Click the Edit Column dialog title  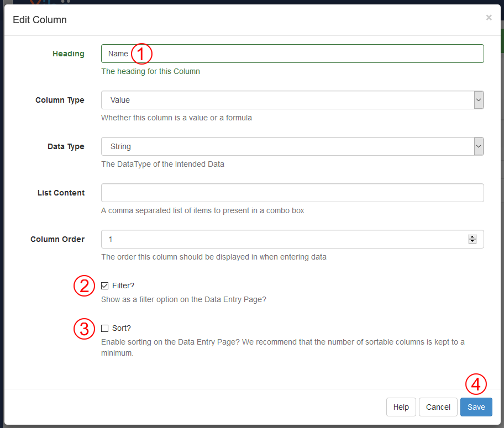coord(40,20)
